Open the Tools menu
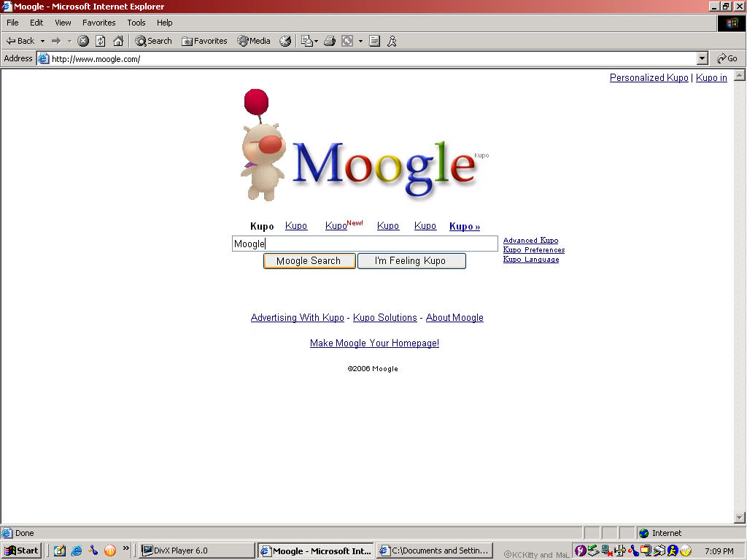Viewport: 747px width, 560px height. pos(136,23)
